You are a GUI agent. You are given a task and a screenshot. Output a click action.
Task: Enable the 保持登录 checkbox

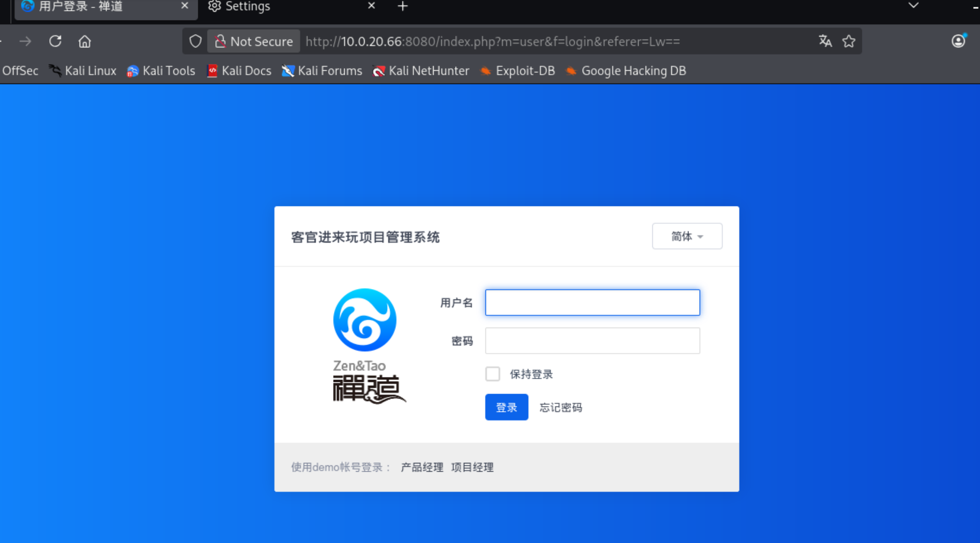point(493,374)
